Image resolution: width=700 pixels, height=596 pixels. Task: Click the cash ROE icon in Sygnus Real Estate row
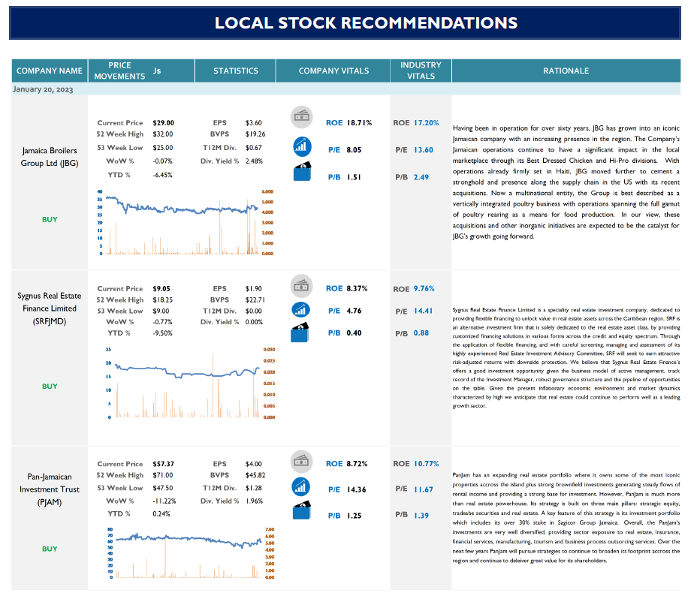coord(302,286)
